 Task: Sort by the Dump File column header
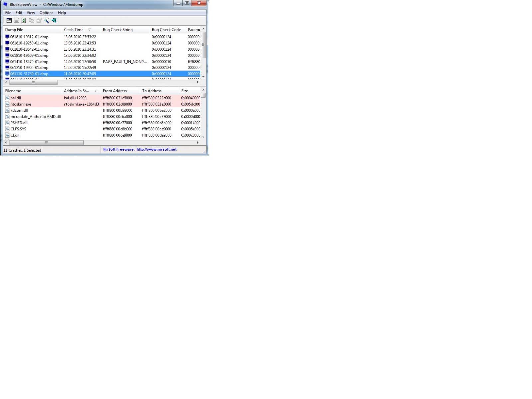click(33, 30)
